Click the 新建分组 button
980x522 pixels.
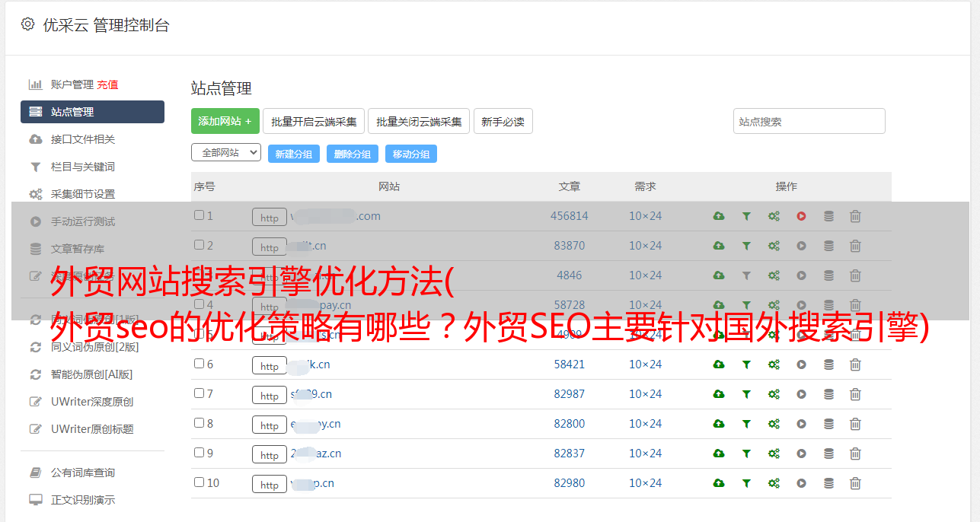[x=294, y=154]
